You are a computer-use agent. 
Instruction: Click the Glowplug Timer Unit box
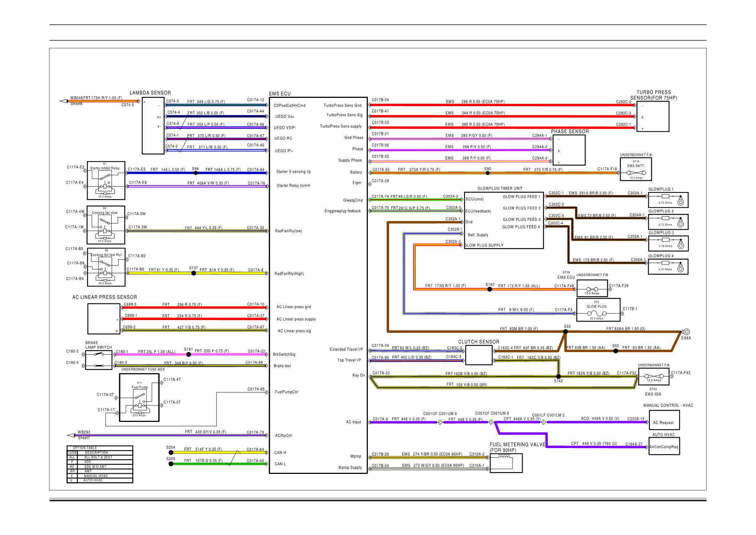pyautogui.click(x=504, y=221)
